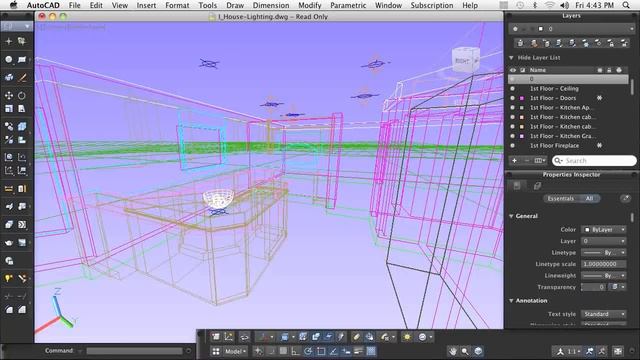The height and width of the screenshot is (360, 640).
Task: Click the rectangle drawing tool in left toolbar
Action: [x=22, y=60]
